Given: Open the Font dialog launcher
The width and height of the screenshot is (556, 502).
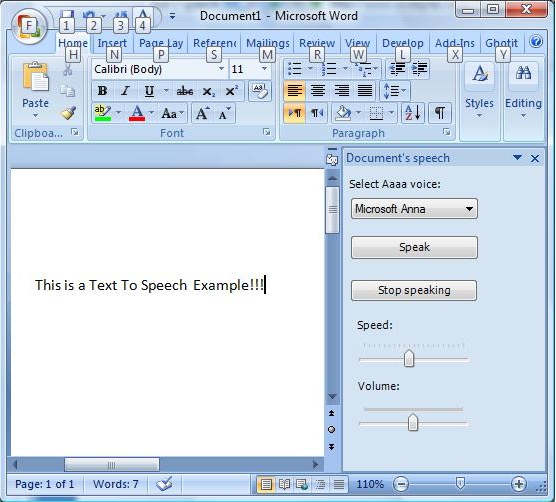Looking at the screenshot, I should [x=266, y=132].
